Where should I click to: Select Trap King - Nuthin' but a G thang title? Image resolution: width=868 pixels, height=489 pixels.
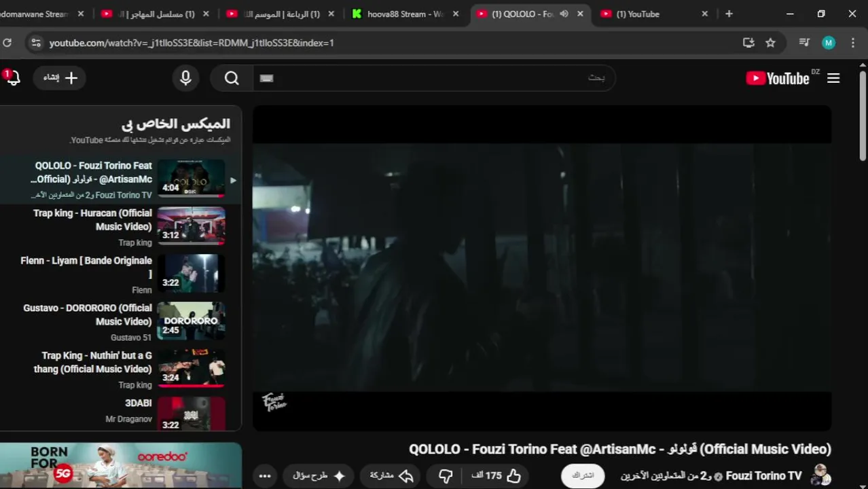[x=93, y=362]
